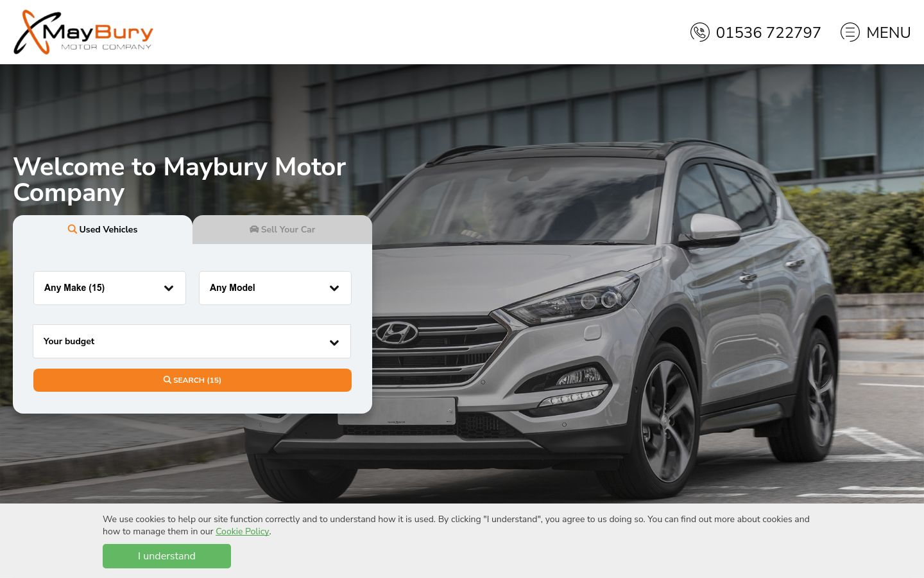Call the 01536 722797 phone number link
This screenshot has width=924, height=578.
pos(768,33)
